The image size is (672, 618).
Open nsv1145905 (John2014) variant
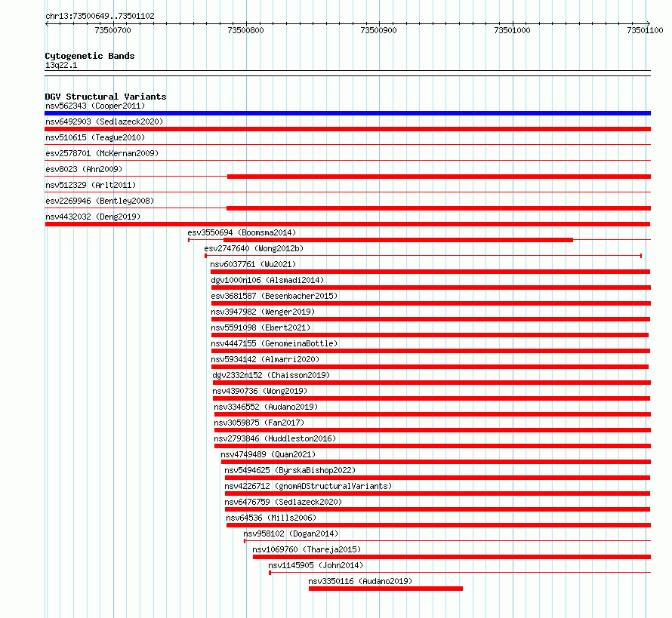click(x=316, y=565)
